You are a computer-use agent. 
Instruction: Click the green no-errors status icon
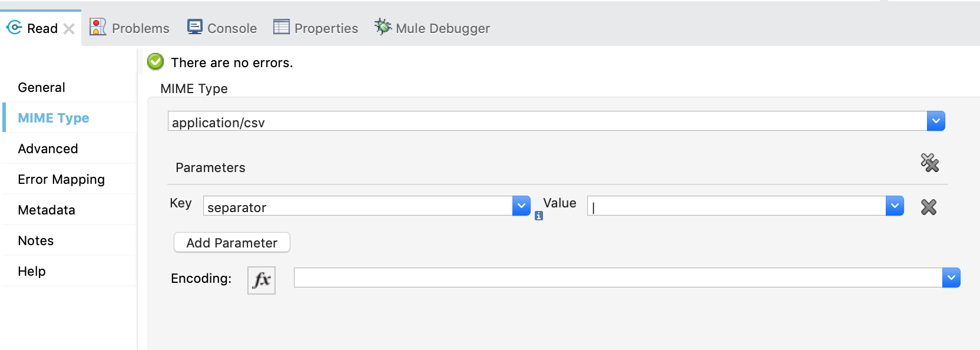(155, 62)
